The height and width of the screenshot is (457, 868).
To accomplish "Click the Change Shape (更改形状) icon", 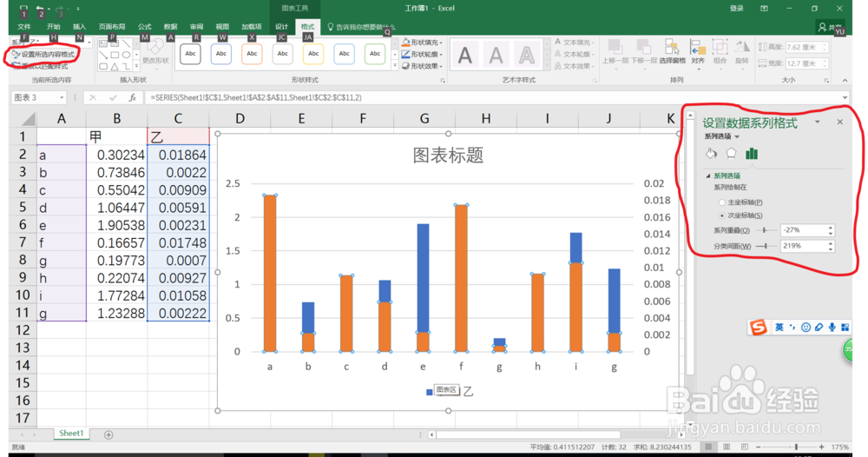I will pyautogui.click(x=155, y=48).
